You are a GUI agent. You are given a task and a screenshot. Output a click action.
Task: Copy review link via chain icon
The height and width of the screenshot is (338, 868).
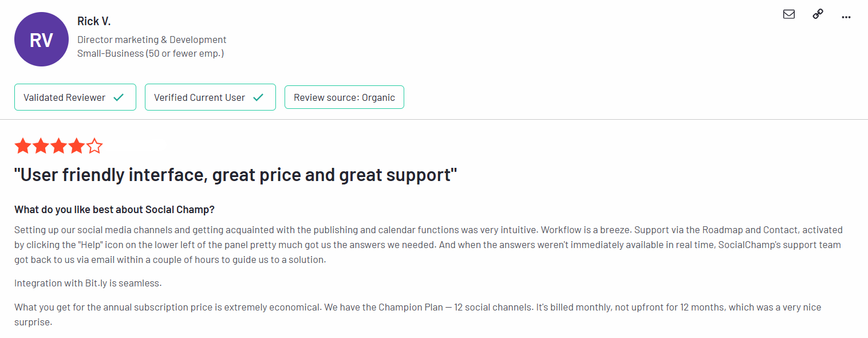pos(818,14)
